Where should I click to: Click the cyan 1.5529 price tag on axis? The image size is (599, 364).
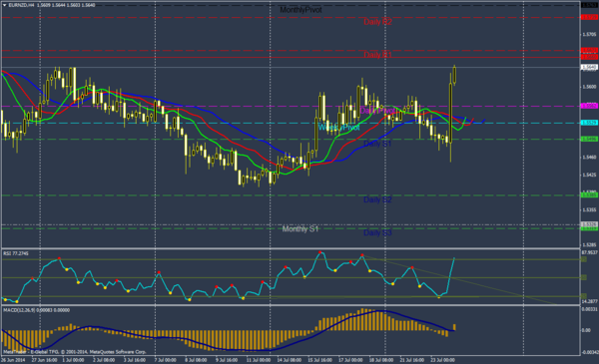[x=589, y=123]
